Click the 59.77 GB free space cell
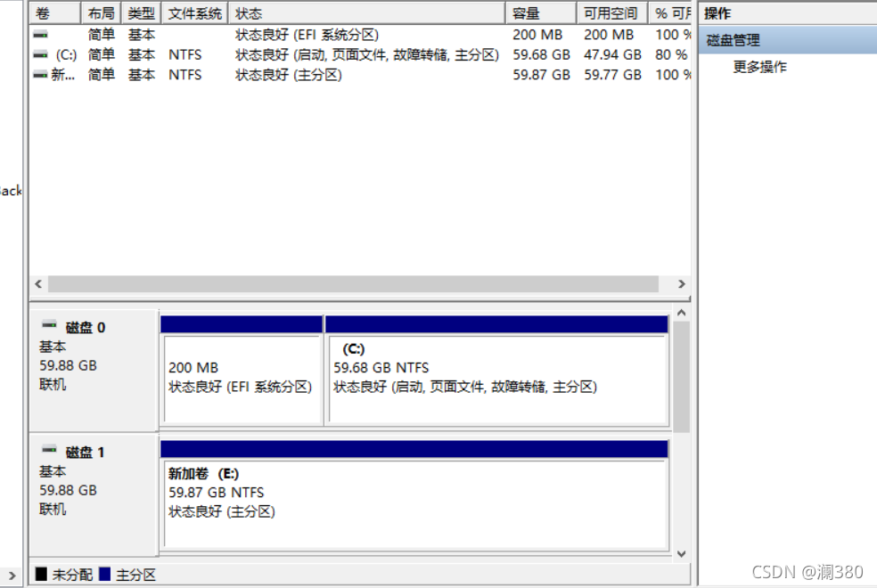 [612, 74]
